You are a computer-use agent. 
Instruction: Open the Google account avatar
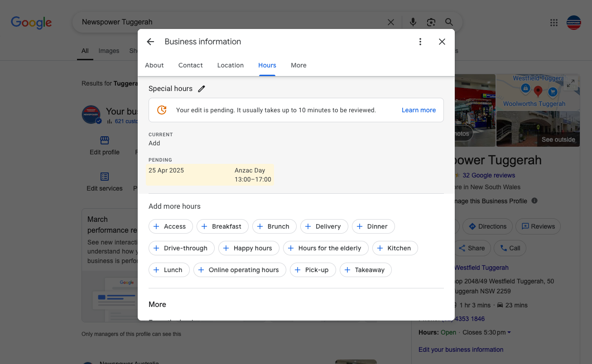pyautogui.click(x=574, y=23)
